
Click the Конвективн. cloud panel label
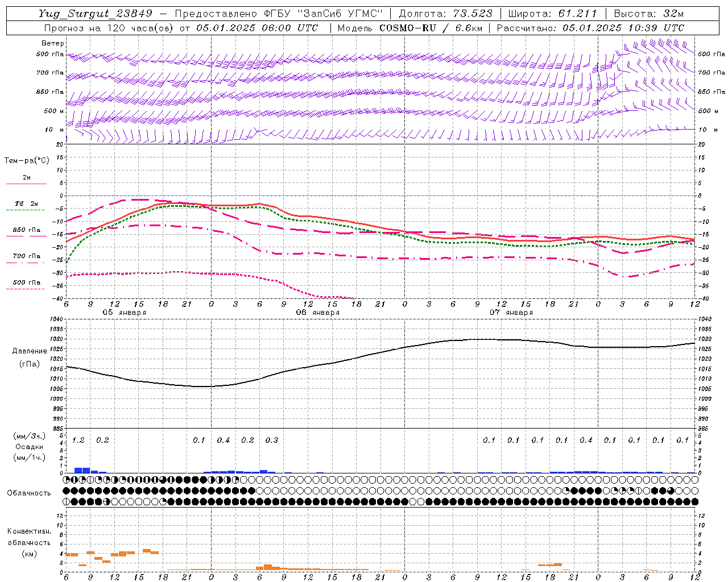[29, 531]
